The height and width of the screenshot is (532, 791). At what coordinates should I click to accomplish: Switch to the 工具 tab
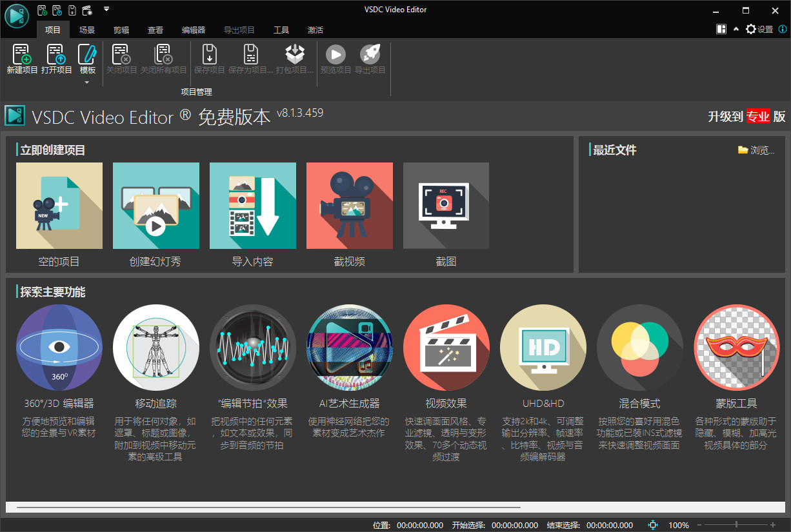click(x=281, y=30)
